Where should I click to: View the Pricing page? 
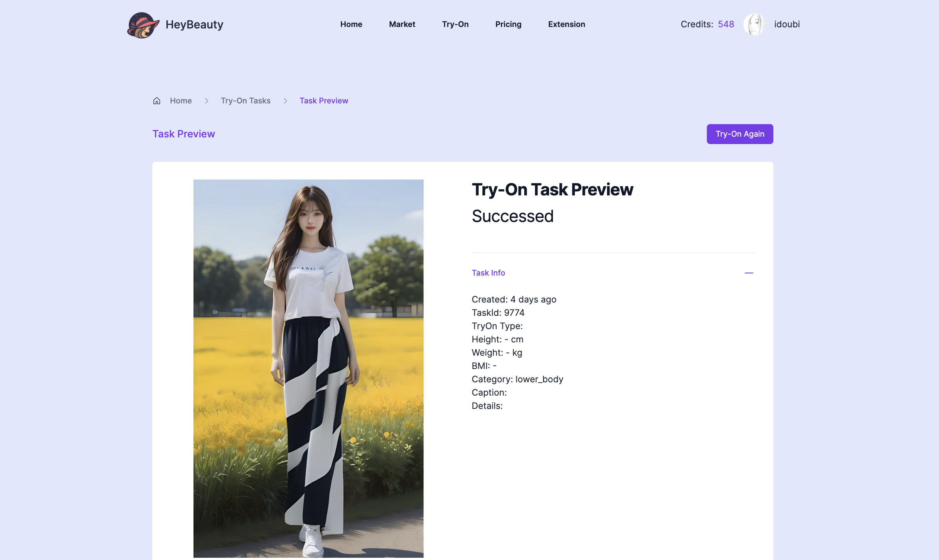pyautogui.click(x=508, y=24)
